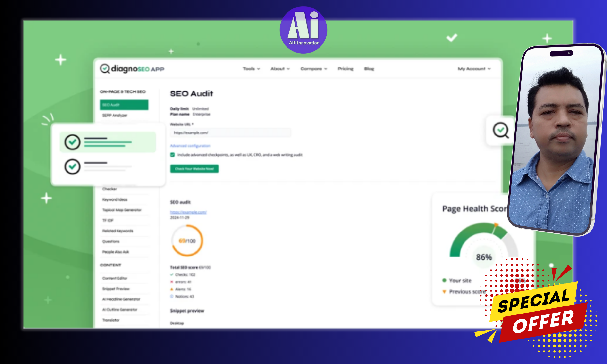Open Content Editor
Image resolution: width=607 pixels, height=364 pixels.
115,278
